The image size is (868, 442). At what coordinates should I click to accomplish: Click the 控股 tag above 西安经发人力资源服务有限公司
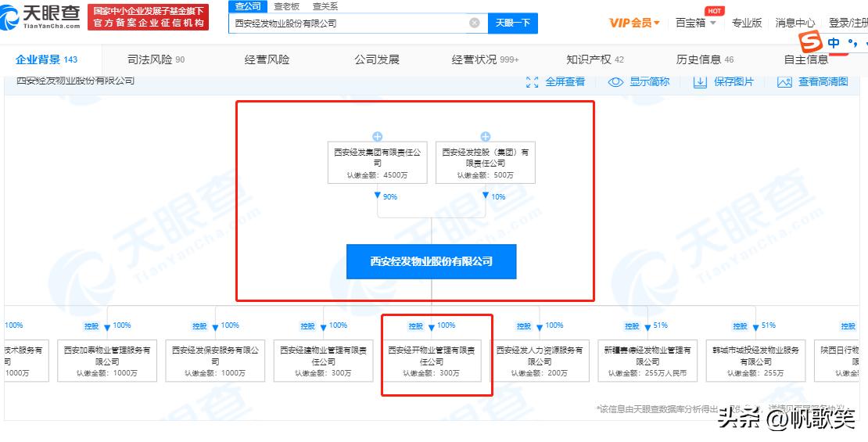click(524, 326)
